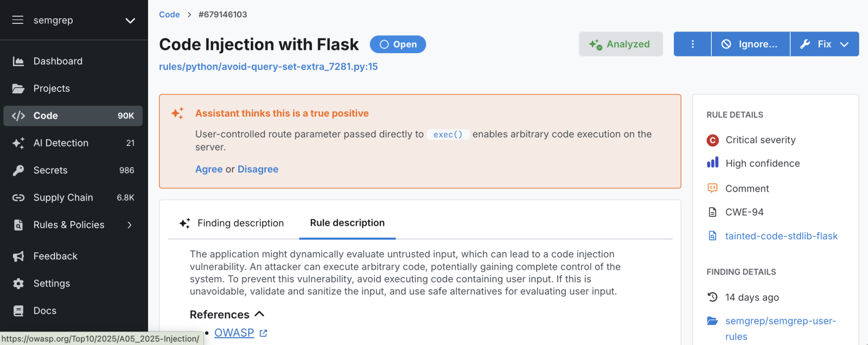The height and width of the screenshot is (345, 868).
Task: Open the AI Detection panel
Action: coord(61,143)
